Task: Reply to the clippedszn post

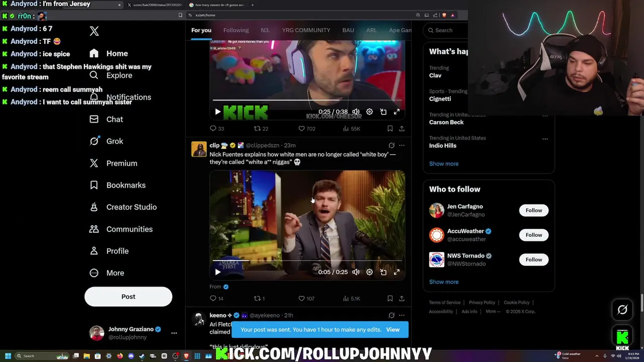Action: (217, 298)
